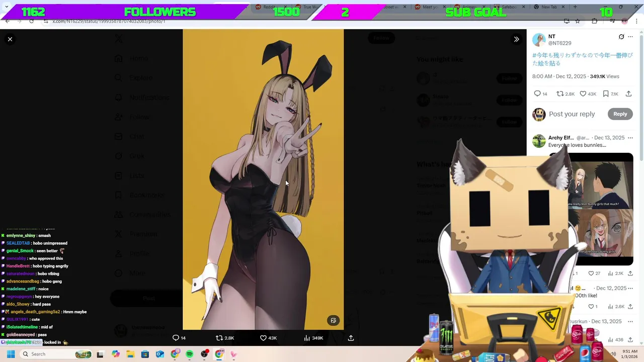Open the more options menu on NT's post
Viewport: 644px width, 362px height.
coord(630,37)
